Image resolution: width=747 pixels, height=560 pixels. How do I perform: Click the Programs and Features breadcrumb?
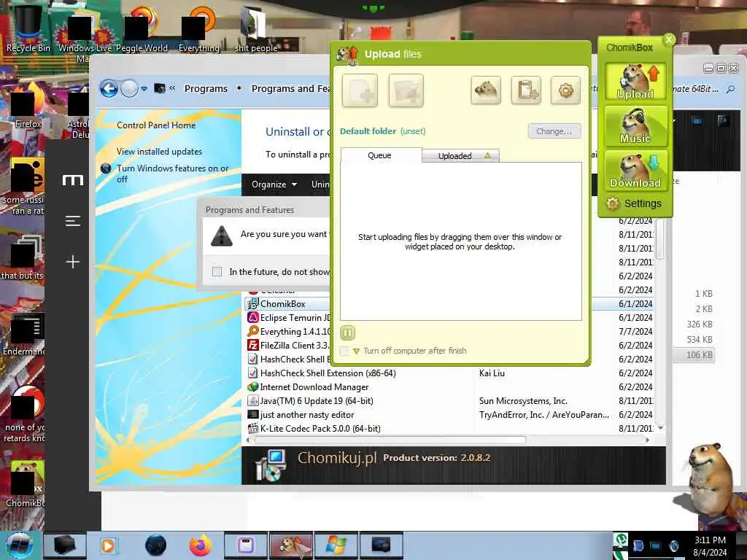[291, 88]
